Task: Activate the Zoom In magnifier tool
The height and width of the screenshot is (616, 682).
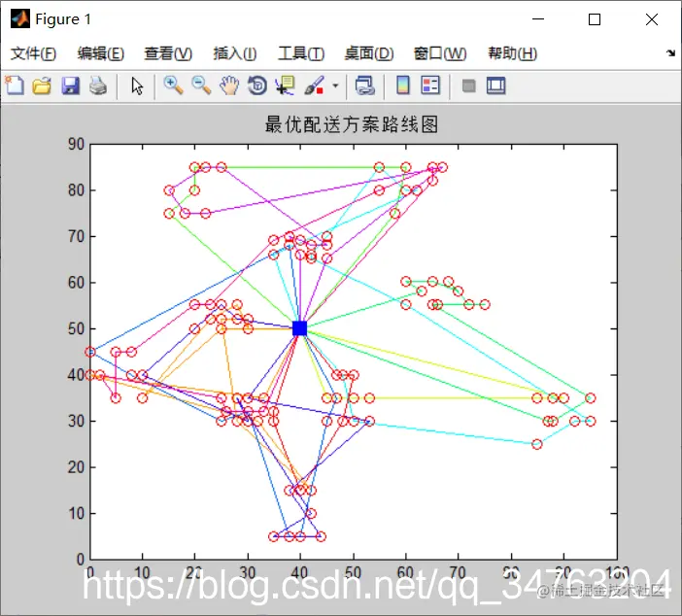Action: (x=173, y=86)
